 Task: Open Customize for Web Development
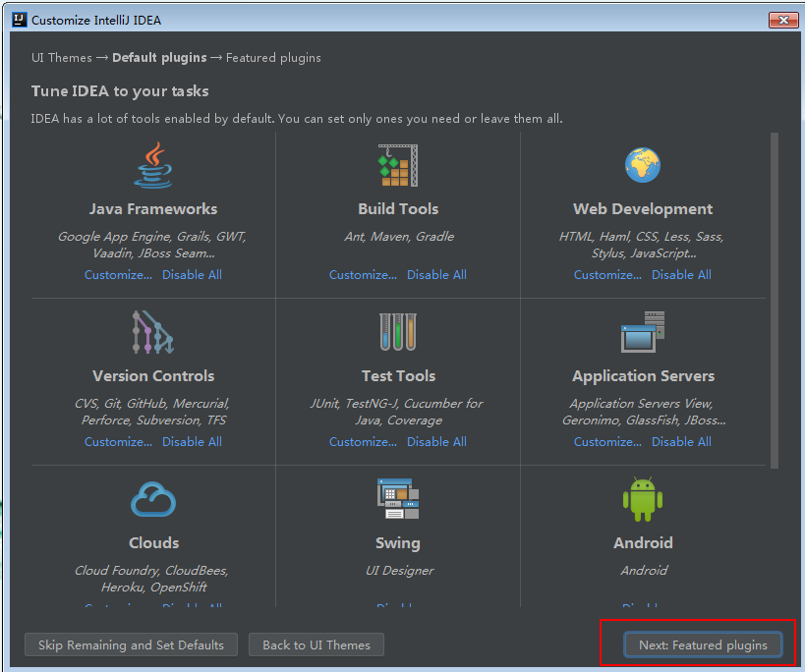(607, 275)
